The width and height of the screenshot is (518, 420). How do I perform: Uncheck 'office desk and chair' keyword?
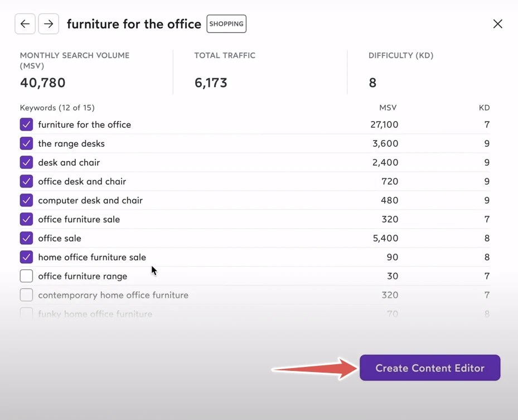[x=26, y=181]
